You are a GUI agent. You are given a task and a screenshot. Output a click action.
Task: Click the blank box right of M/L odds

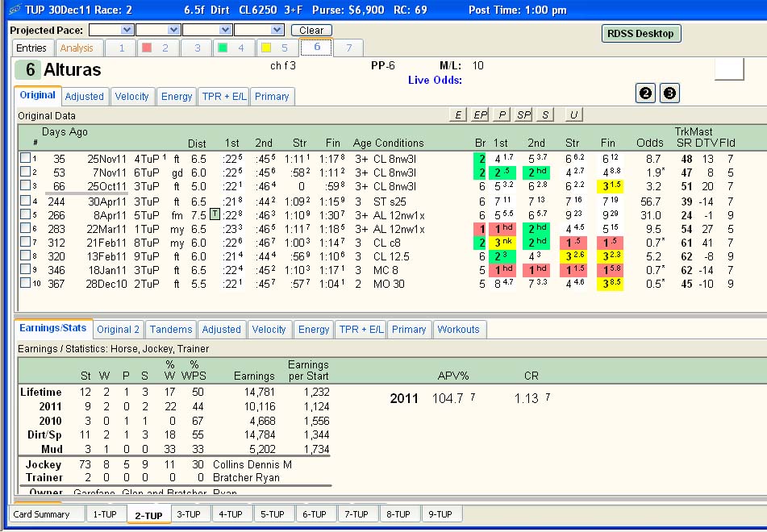point(729,69)
